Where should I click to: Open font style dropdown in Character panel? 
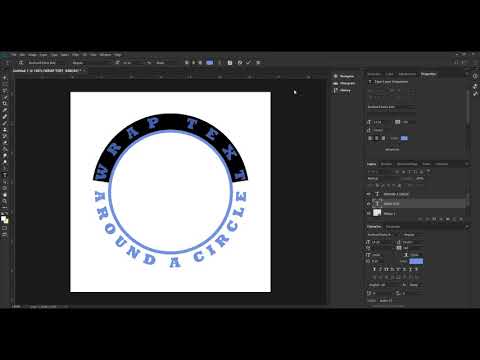(x=413, y=235)
